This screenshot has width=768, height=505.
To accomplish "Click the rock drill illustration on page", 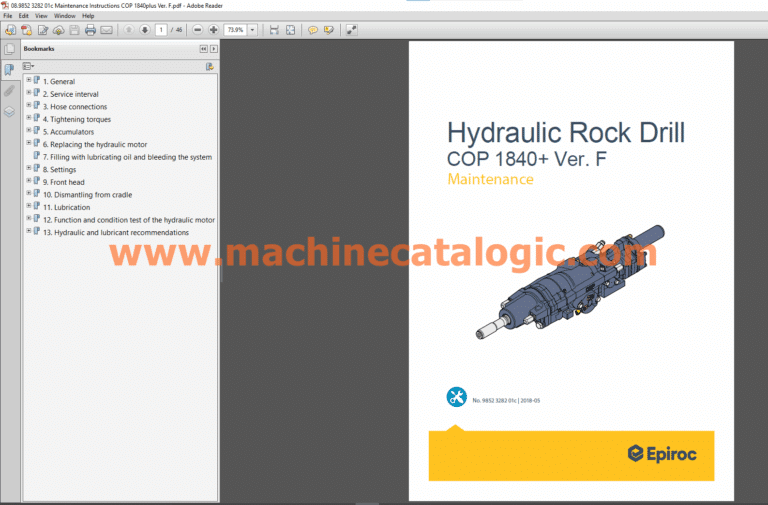I will pyautogui.click(x=571, y=282).
